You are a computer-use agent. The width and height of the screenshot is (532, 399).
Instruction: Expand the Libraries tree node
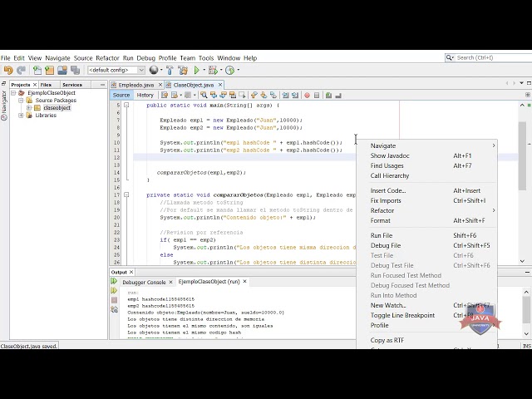[x=21, y=116]
